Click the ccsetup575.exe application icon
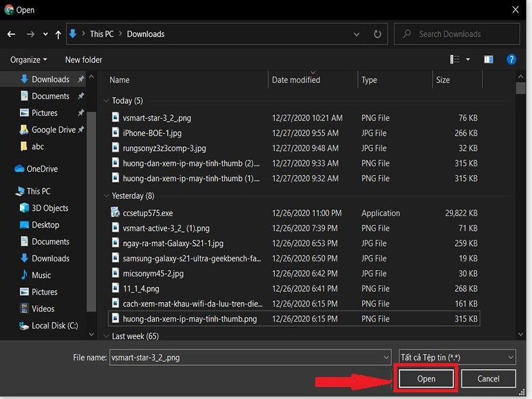Image resolution: width=532 pixels, height=399 pixels. coord(116,213)
